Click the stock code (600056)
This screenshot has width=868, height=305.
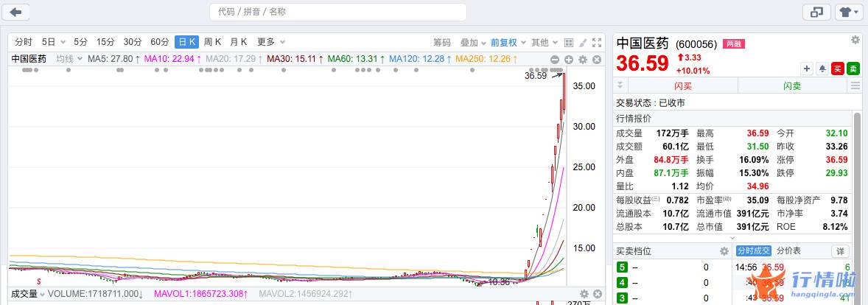[x=696, y=45]
